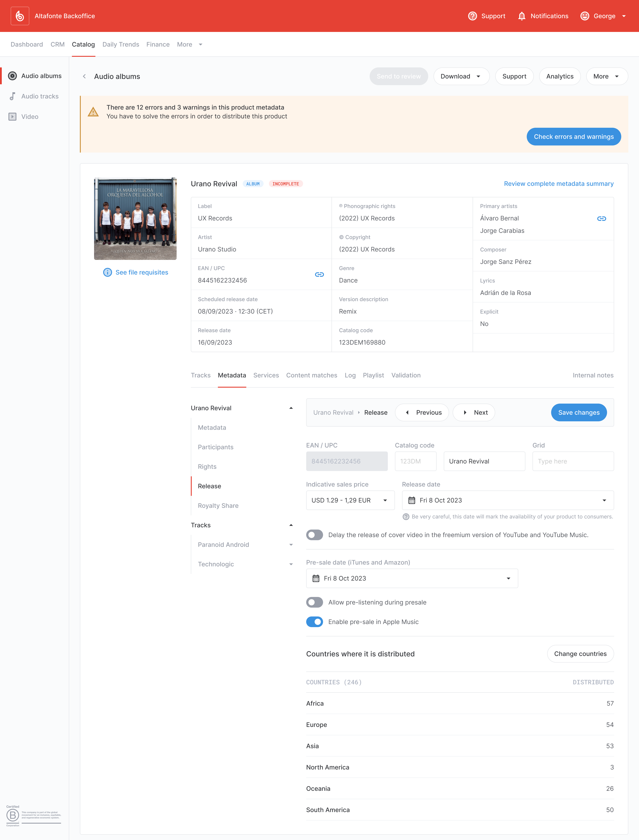
Task: Click Check errors and warnings button
Action: click(573, 136)
